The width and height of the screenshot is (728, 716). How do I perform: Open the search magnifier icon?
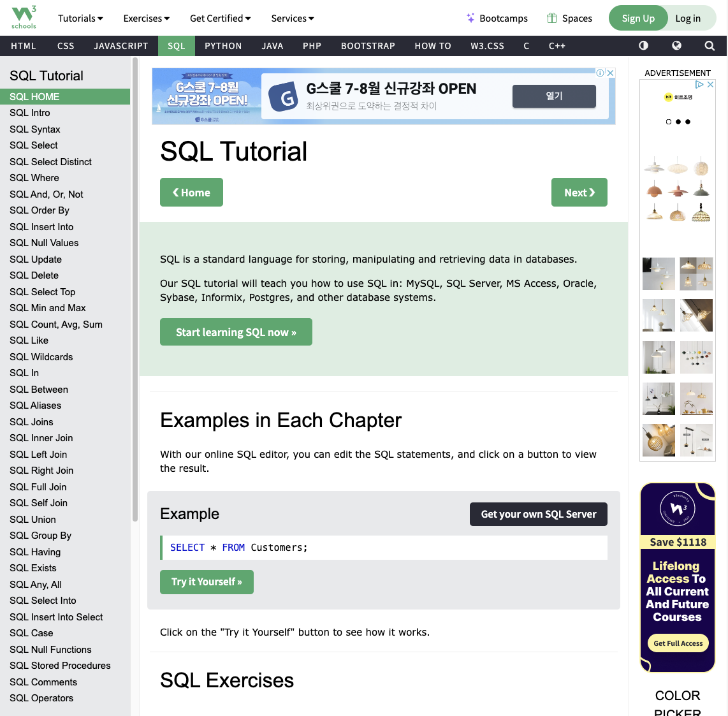pyautogui.click(x=710, y=45)
